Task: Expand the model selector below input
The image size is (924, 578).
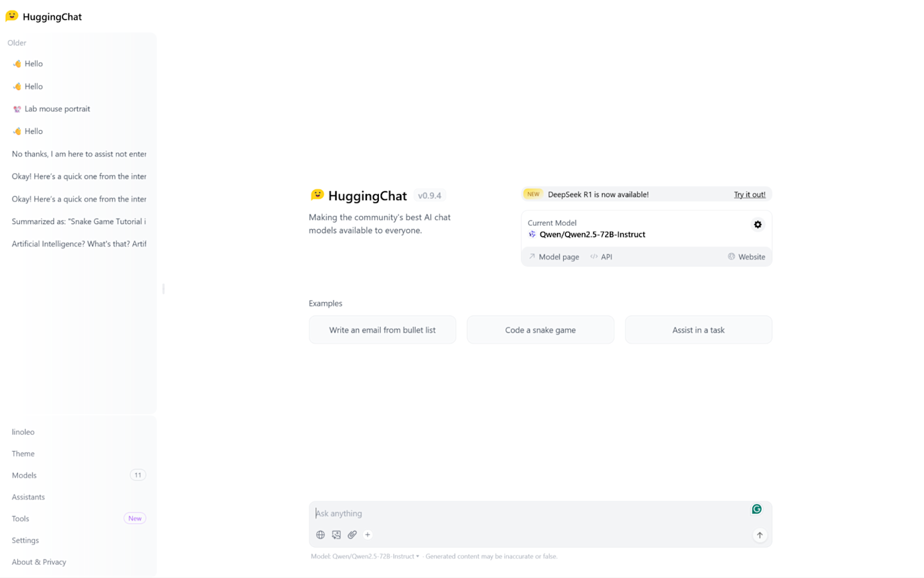Action: [365, 556]
